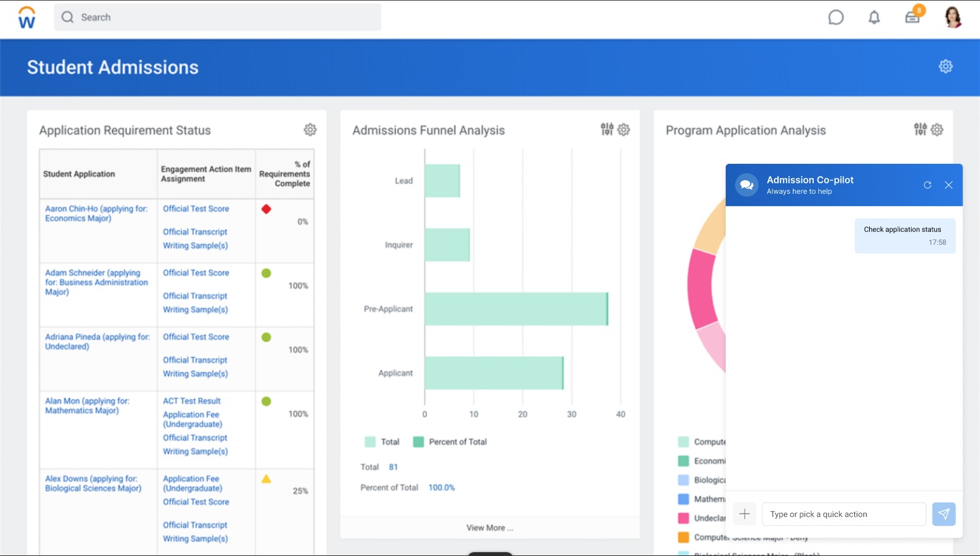This screenshot has width=980, height=556.
Task: Click the plus button in chat
Action: pyautogui.click(x=744, y=514)
